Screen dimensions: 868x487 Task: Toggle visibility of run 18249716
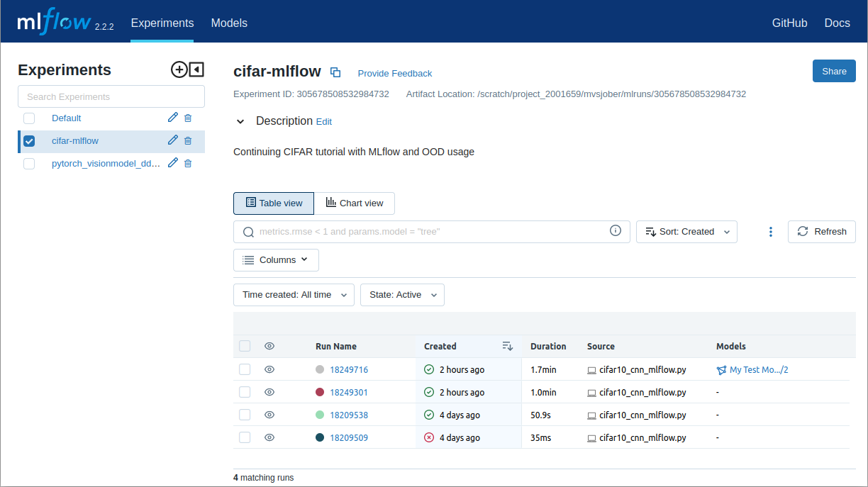click(x=269, y=369)
